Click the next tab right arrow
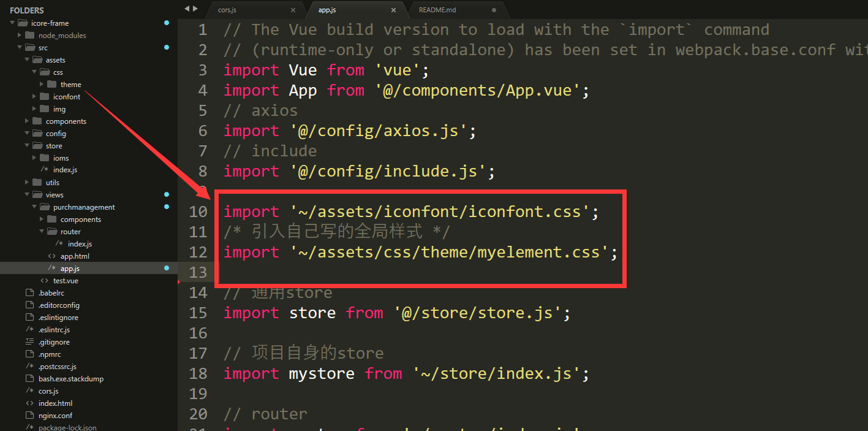The image size is (868, 431). (195, 9)
